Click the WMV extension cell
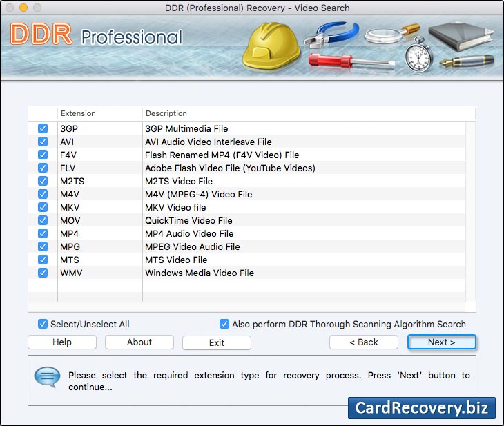The width and height of the screenshot is (504, 426). click(100, 273)
